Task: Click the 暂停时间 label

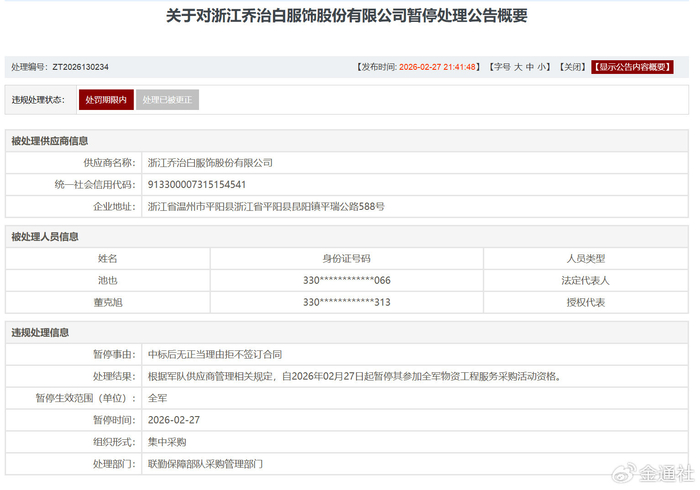Action: [114, 420]
